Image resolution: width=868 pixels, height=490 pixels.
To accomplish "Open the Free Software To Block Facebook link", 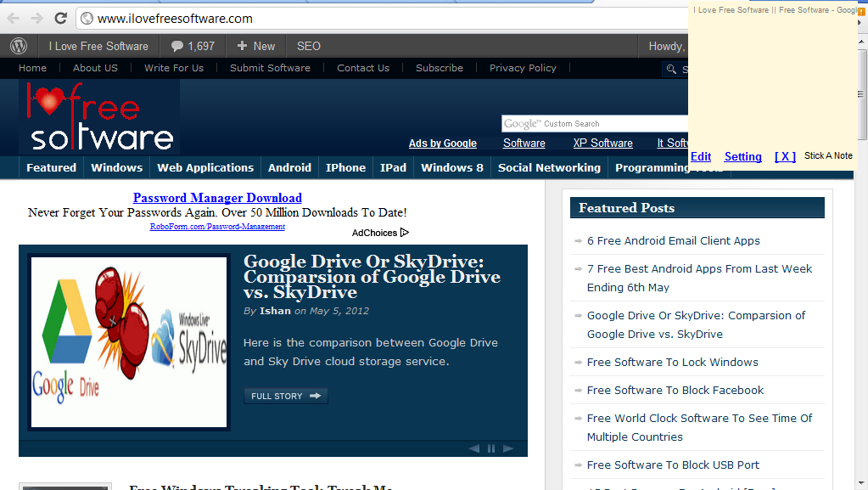I will pos(675,390).
